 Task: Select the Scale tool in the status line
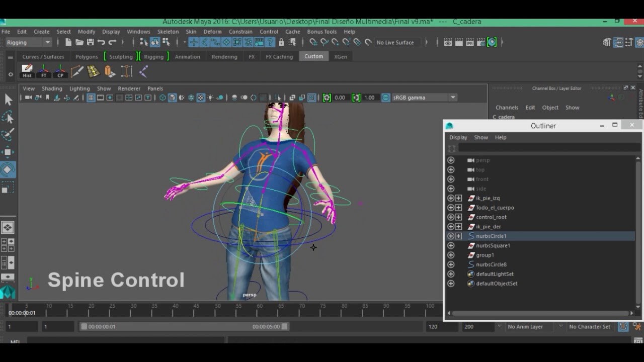point(8,188)
